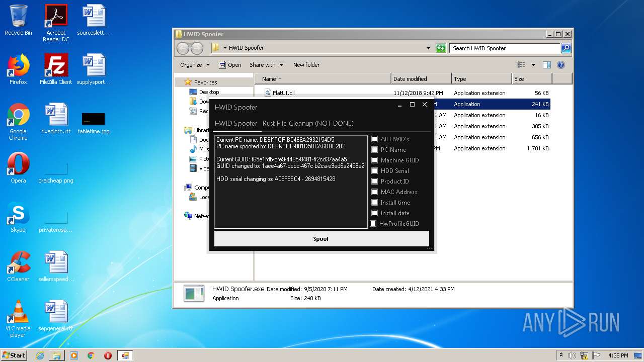Open the Windows Start menu

coord(14,355)
